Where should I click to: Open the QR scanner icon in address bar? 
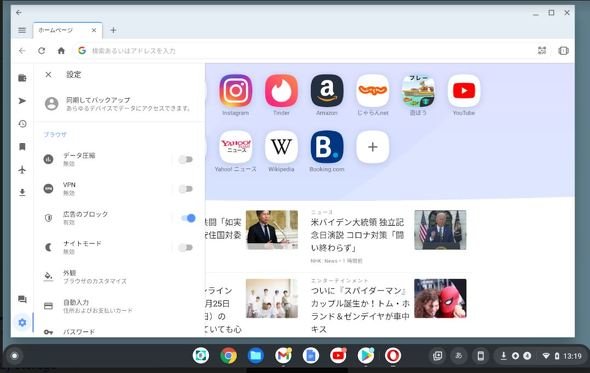542,50
